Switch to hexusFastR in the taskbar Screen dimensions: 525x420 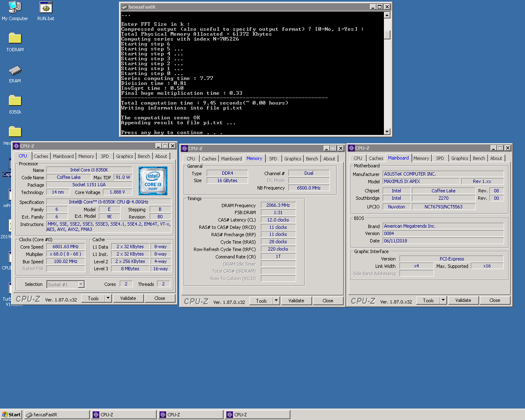tap(57, 415)
